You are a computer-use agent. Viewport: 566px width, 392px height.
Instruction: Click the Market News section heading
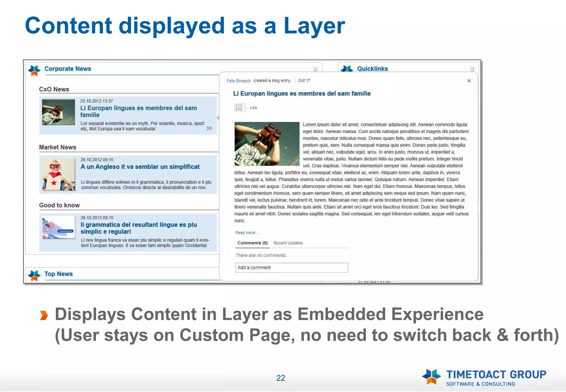tap(57, 147)
